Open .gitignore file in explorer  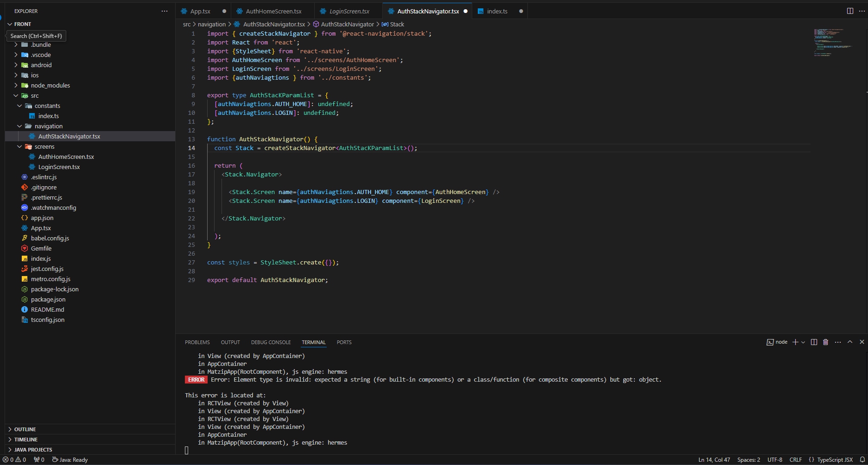click(x=44, y=187)
